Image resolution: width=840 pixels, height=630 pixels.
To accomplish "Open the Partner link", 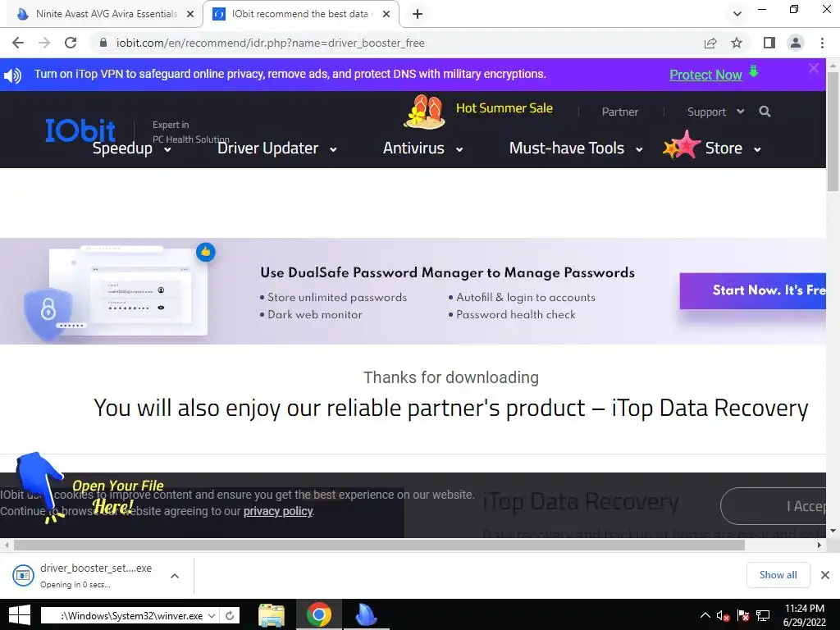I will point(620,112).
